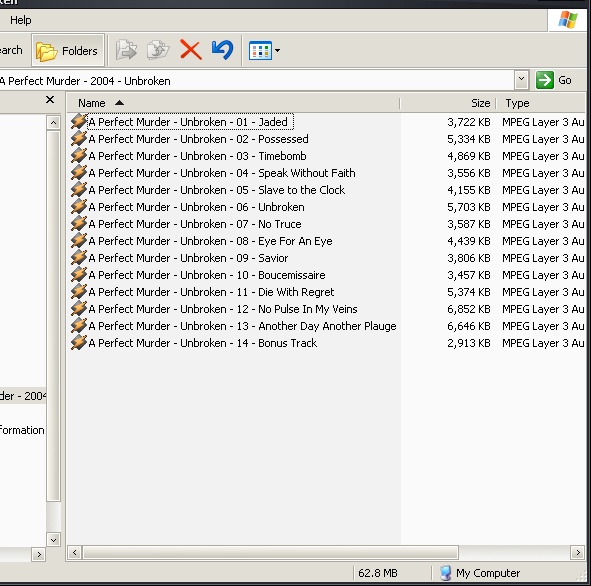Click the mp3 icon of 14 - Bonus Track
This screenshot has height=586, width=591.
click(x=79, y=343)
